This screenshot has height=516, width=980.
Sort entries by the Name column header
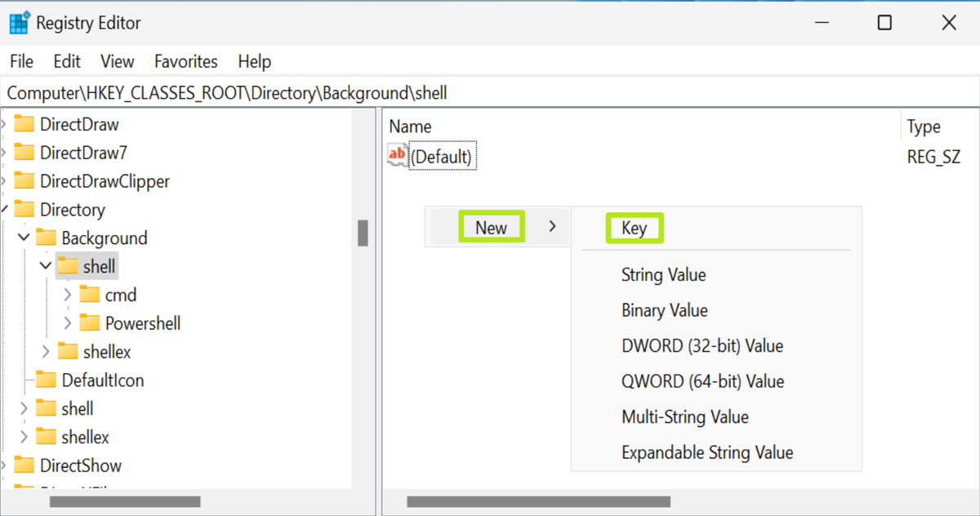[x=410, y=126]
